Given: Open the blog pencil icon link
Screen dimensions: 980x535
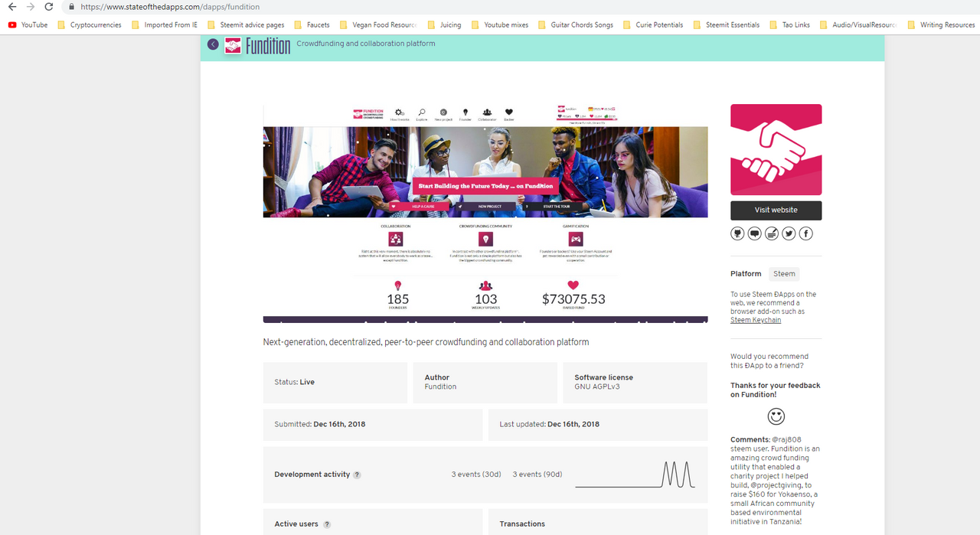Looking at the screenshot, I should (772, 233).
